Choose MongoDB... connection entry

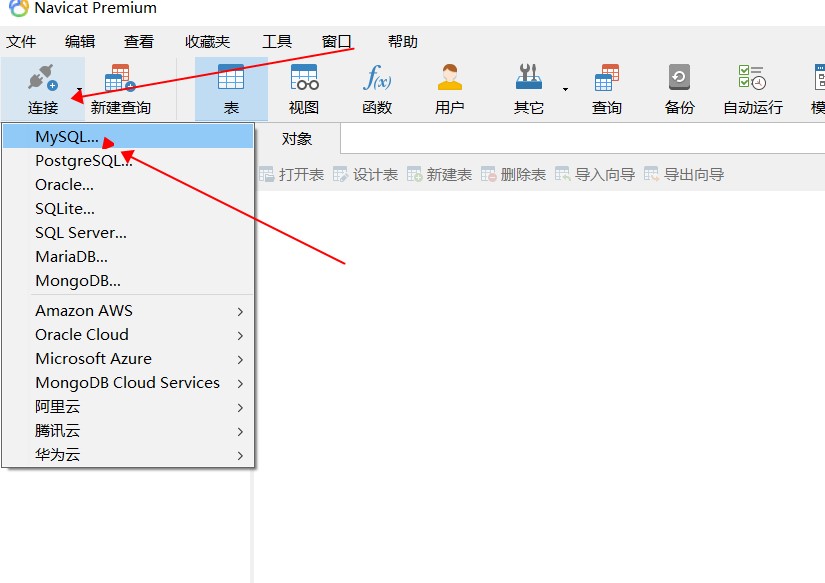click(x=128, y=281)
